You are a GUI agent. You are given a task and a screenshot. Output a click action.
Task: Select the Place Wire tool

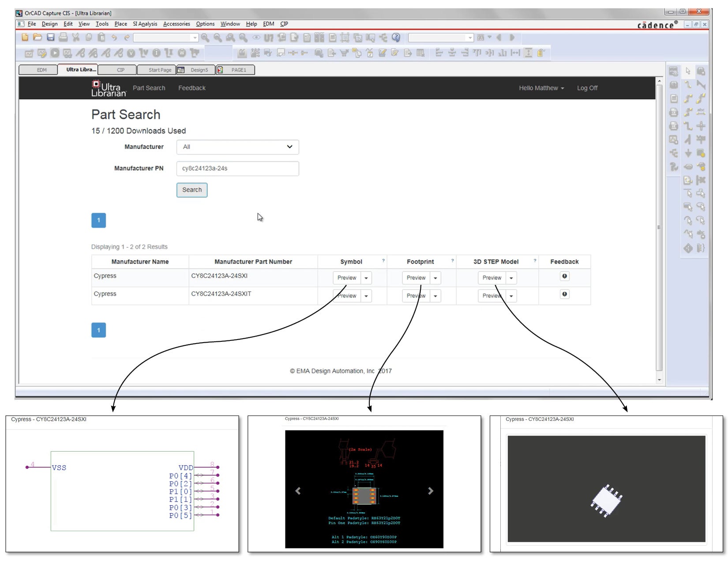tap(688, 84)
